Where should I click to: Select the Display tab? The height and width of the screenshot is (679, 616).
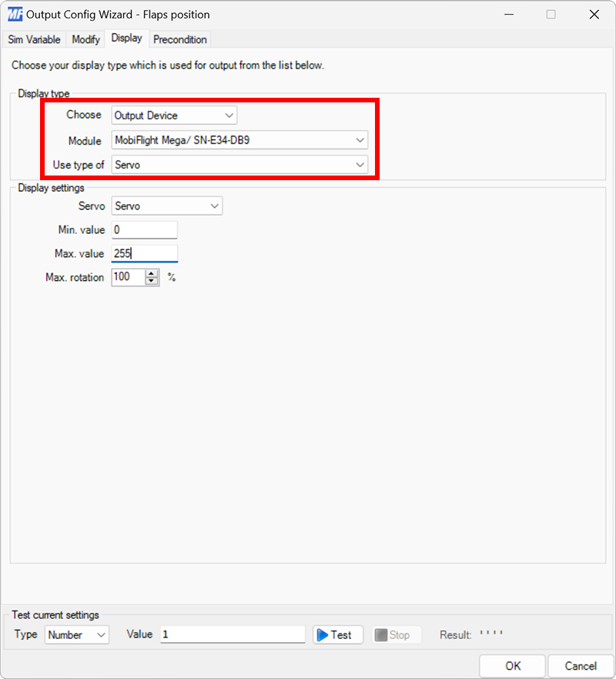point(126,38)
